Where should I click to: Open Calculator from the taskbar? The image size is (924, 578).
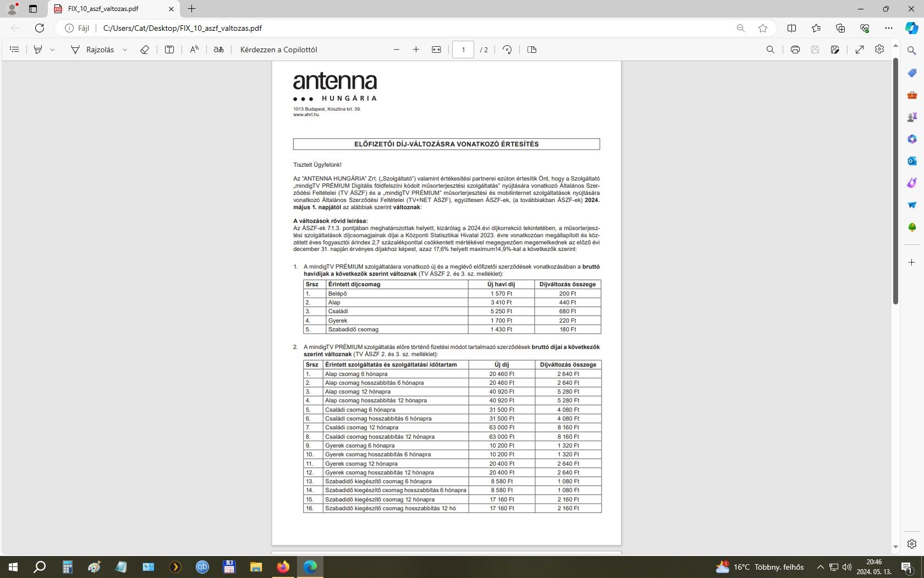[68, 567]
